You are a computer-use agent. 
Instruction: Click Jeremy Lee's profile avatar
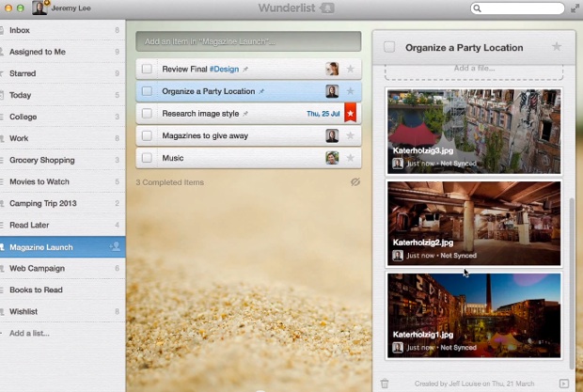click(x=39, y=8)
